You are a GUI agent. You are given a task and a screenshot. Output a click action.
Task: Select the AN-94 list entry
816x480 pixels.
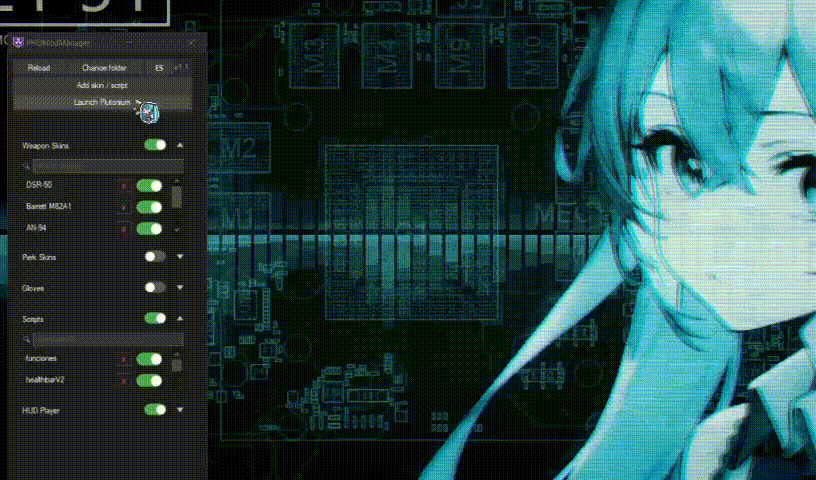click(36, 228)
